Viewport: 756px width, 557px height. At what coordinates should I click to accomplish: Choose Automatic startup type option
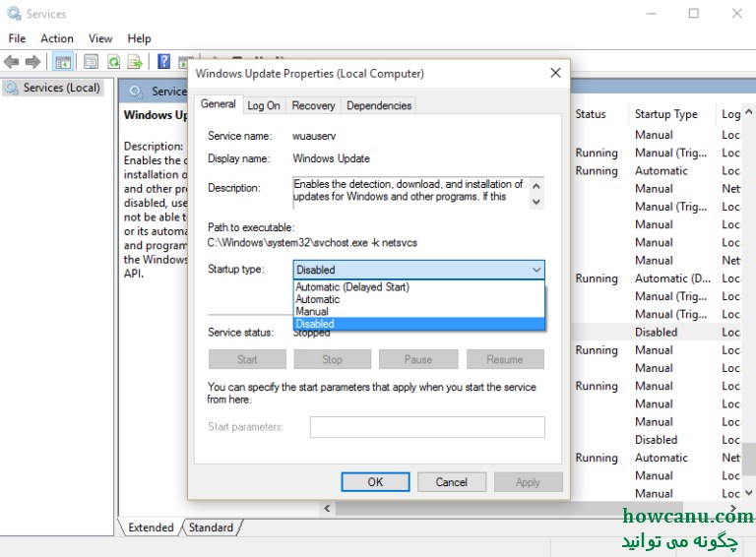(x=418, y=299)
